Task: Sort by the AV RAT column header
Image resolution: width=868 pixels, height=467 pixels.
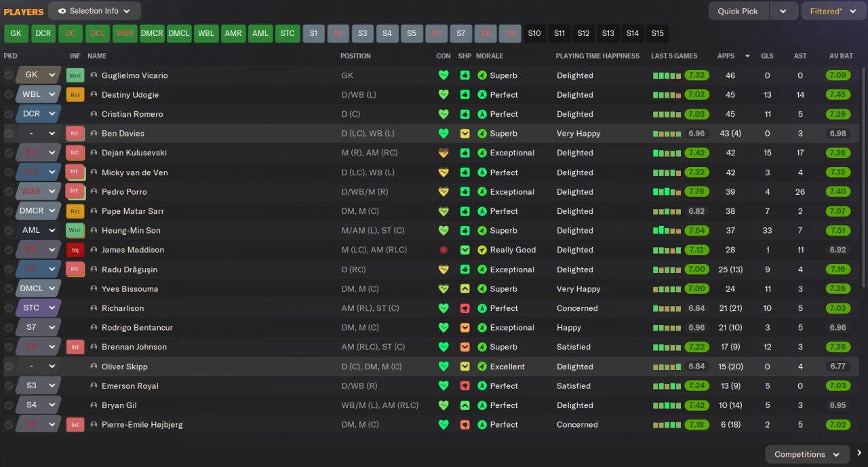Action: pos(841,56)
